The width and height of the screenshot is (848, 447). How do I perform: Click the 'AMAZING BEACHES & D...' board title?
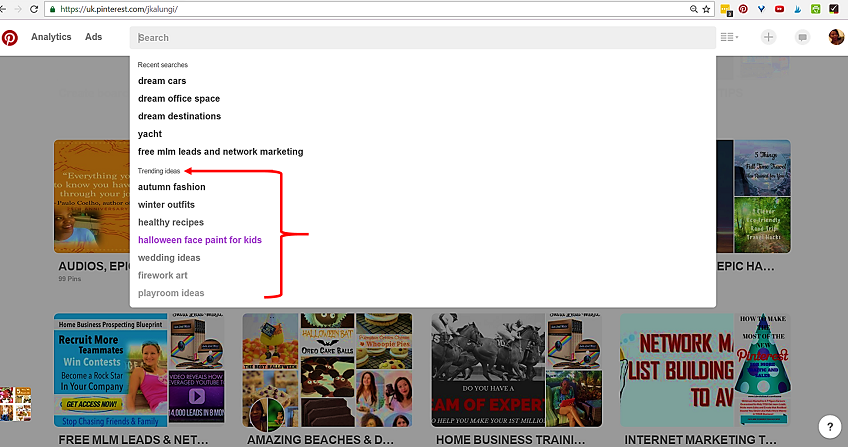click(320, 440)
